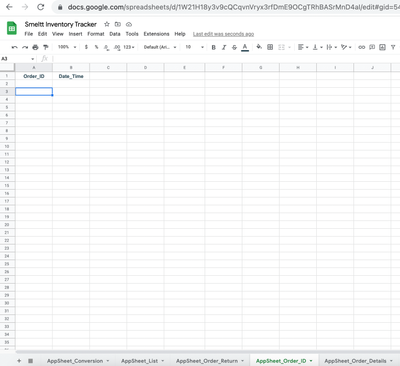
Task: Open the All sheets list icon
Action: pyautogui.click(x=30, y=361)
